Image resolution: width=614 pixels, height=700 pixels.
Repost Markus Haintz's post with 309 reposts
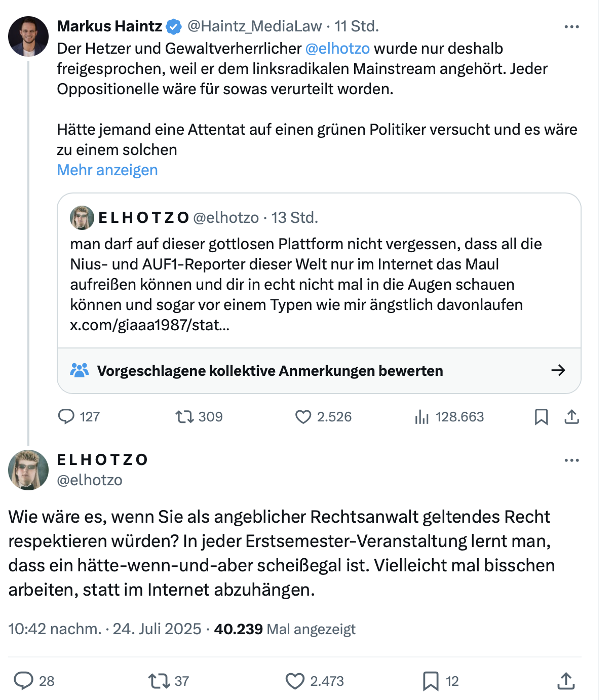[x=184, y=417]
